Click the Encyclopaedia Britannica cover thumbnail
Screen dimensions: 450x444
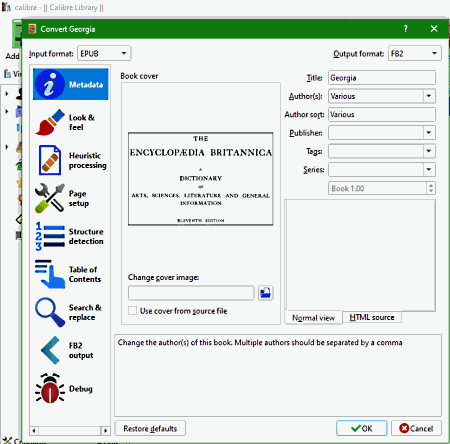point(201,179)
